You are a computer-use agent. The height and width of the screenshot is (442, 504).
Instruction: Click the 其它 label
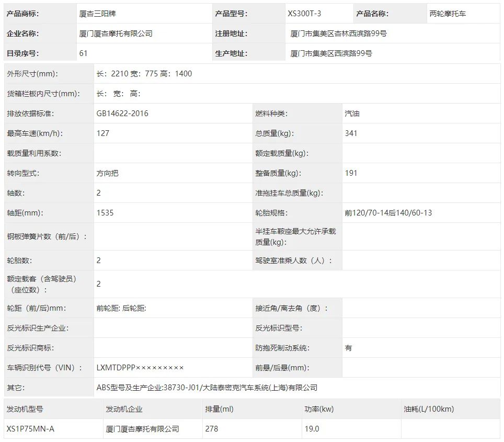(x=16, y=388)
